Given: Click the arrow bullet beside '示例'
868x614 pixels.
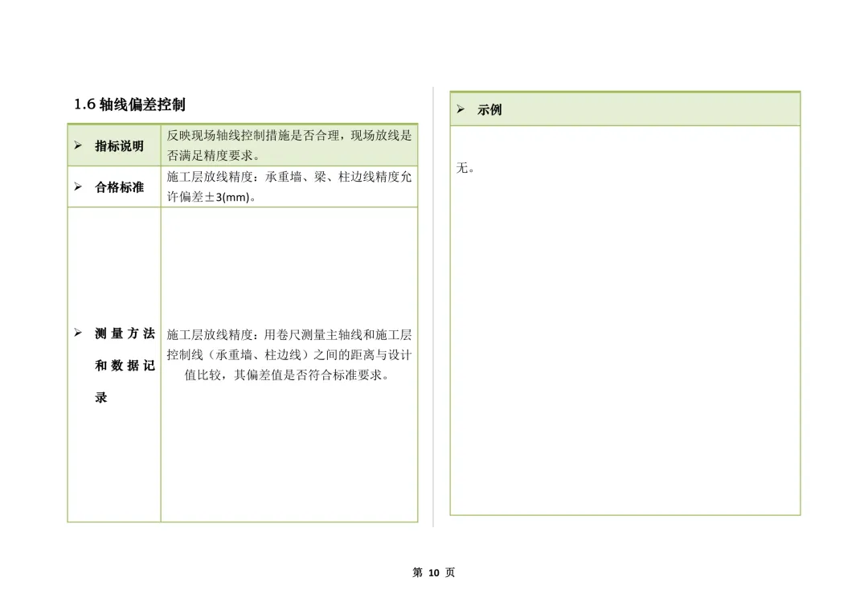Looking at the screenshot, I should coord(461,109).
